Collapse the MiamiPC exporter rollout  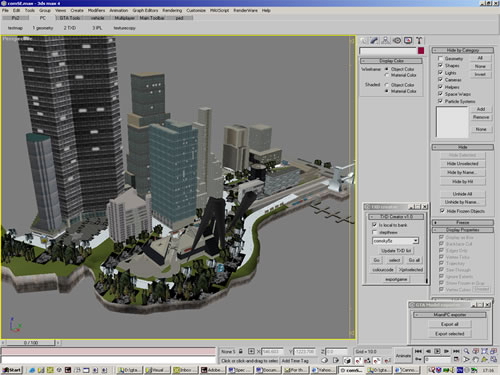point(450,314)
